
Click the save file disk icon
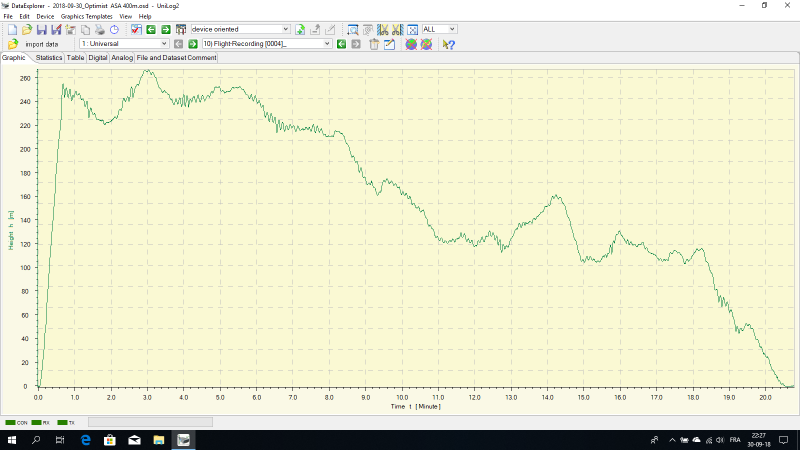(x=41, y=30)
